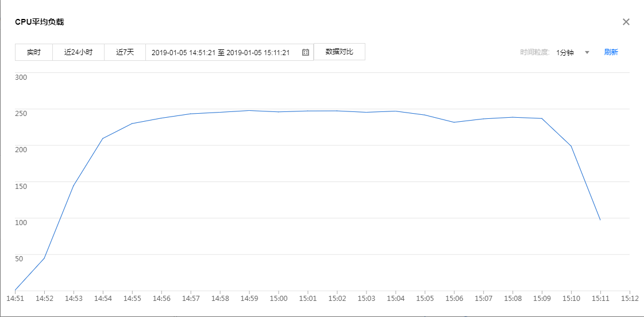644x317 pixels.
Task: Select the 近24小时 range tab
Action: [x=78, y=52]
